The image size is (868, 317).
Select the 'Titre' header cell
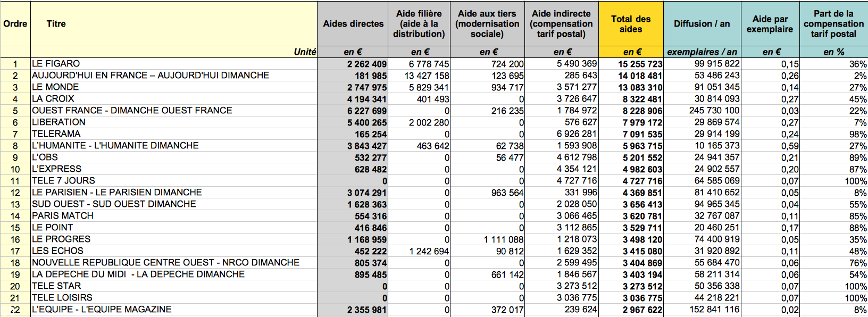56,23
